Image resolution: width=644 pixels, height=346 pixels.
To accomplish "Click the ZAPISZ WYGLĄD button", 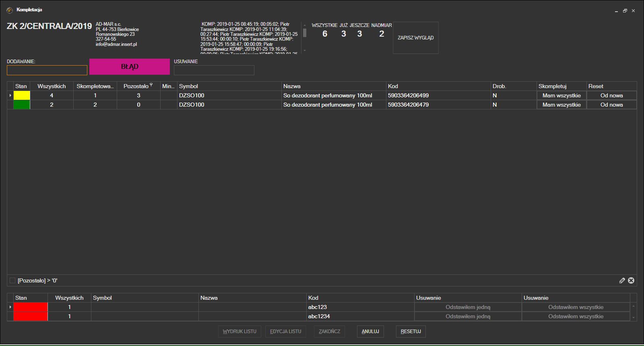I will point(416,38).
